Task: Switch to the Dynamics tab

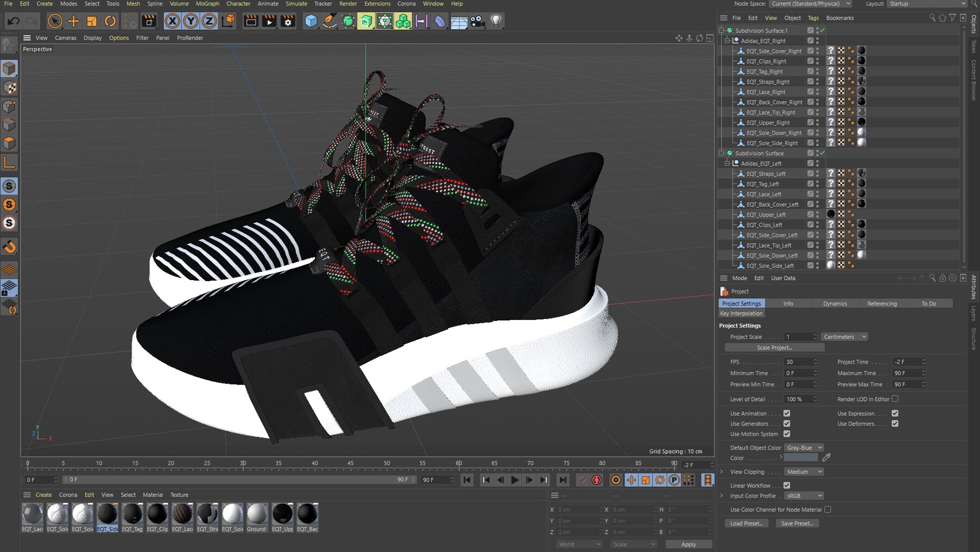Action: tap(835, 304)
